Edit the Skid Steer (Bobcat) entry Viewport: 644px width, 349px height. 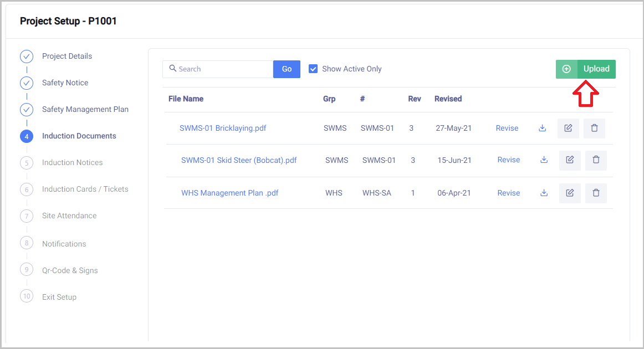point(570,160)
